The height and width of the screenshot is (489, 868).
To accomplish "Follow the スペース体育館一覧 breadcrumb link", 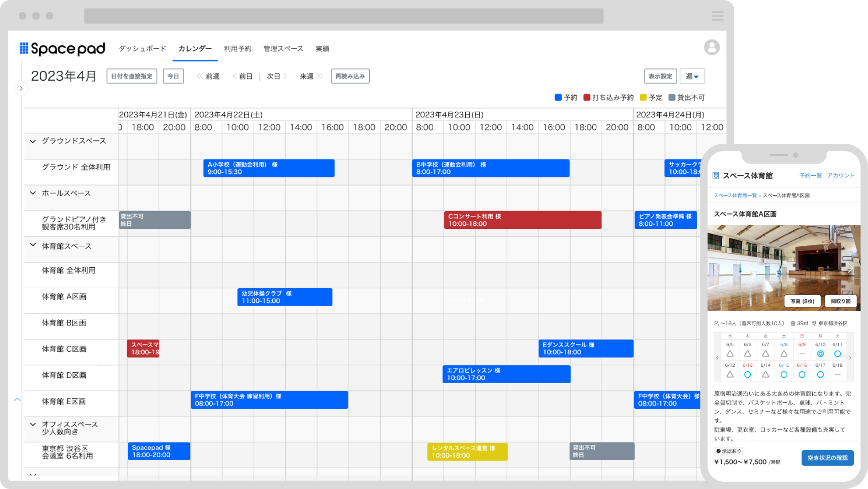I will [x=735, y=195].
